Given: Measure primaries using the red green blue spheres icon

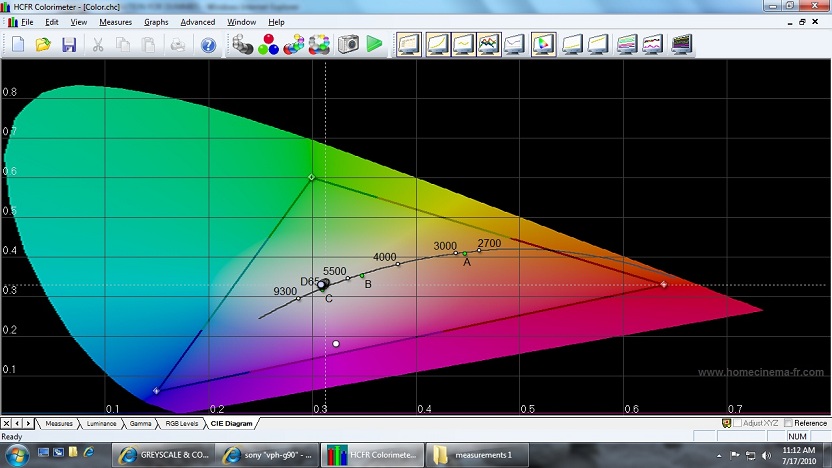Looking at the screenshot, I should tap(268, 45).
